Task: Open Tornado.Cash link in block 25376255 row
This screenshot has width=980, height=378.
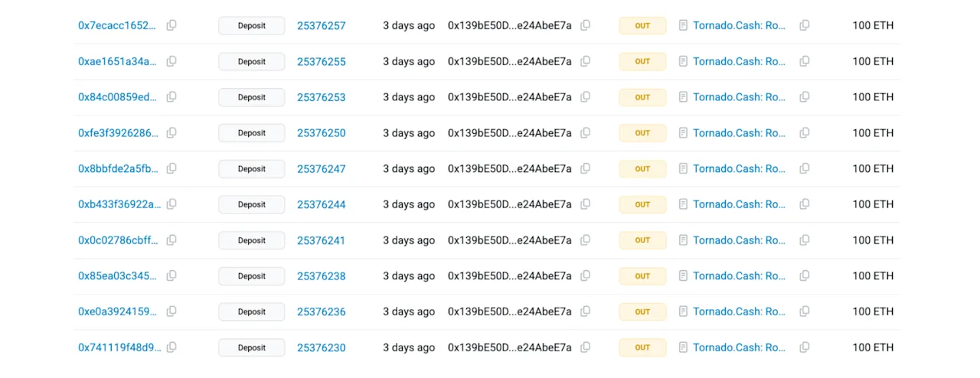Action: 740,61
